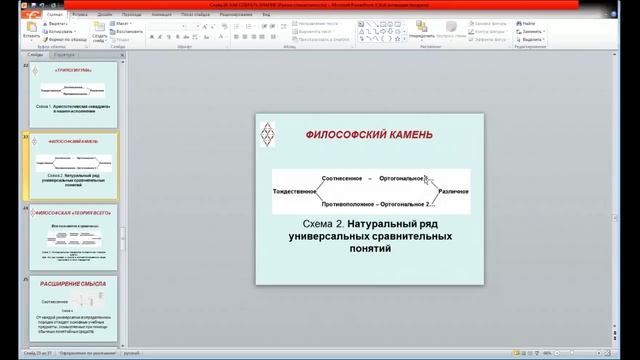The image size is (640, 360).
Task: Click Найти (Find) in the editing group
Action: coord(526,24)
